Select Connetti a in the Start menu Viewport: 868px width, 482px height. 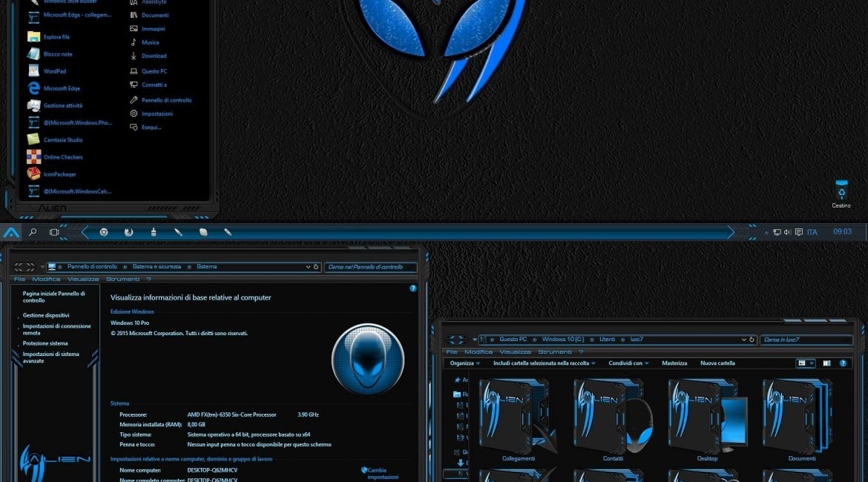point(148,85)
